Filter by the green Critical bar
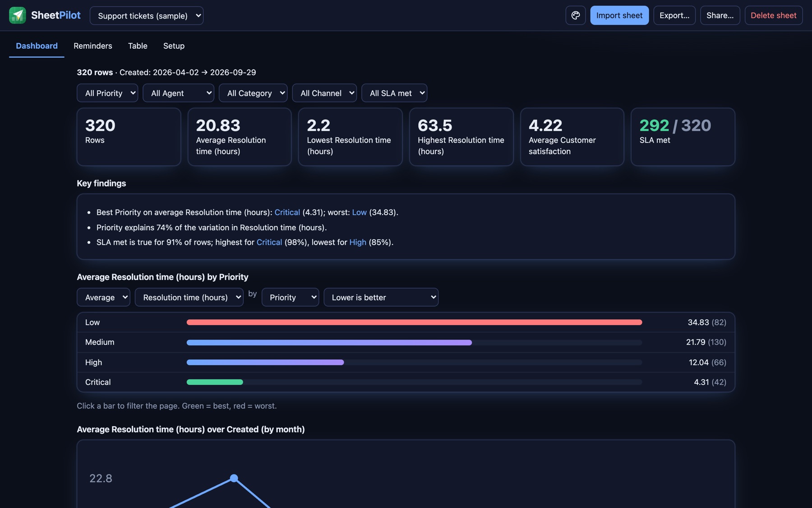 [215, 382]
